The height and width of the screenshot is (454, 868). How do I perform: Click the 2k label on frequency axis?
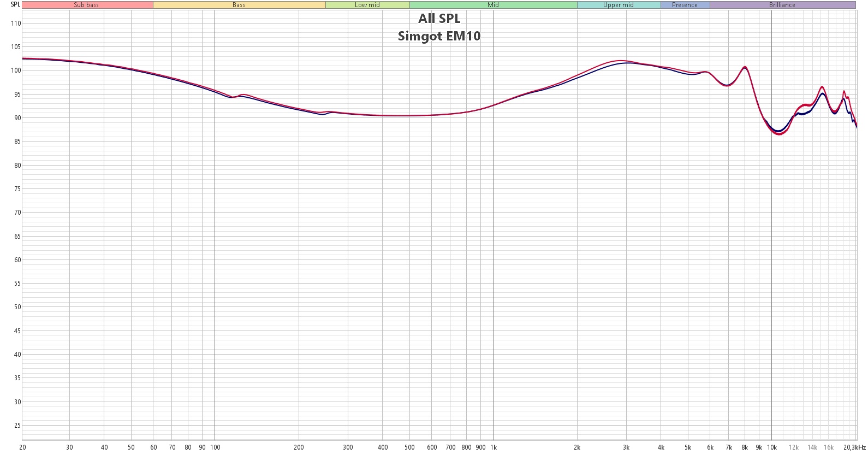pos(577,447)
